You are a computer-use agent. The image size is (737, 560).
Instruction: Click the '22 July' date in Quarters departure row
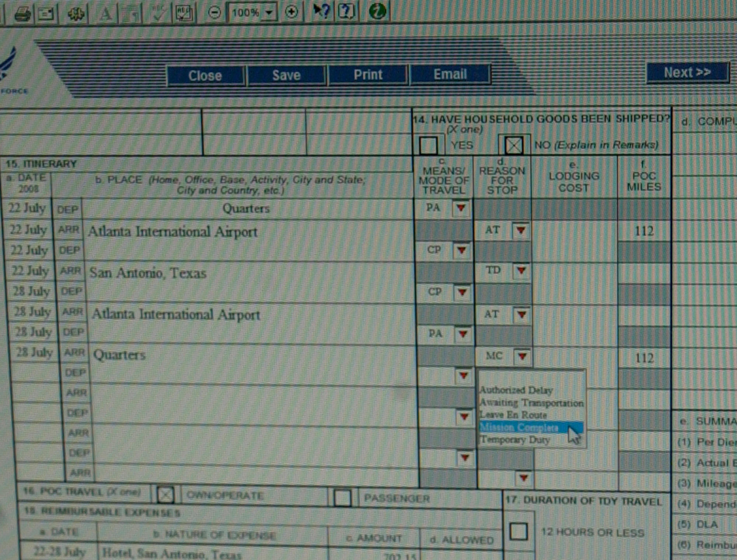coord(27,208)
